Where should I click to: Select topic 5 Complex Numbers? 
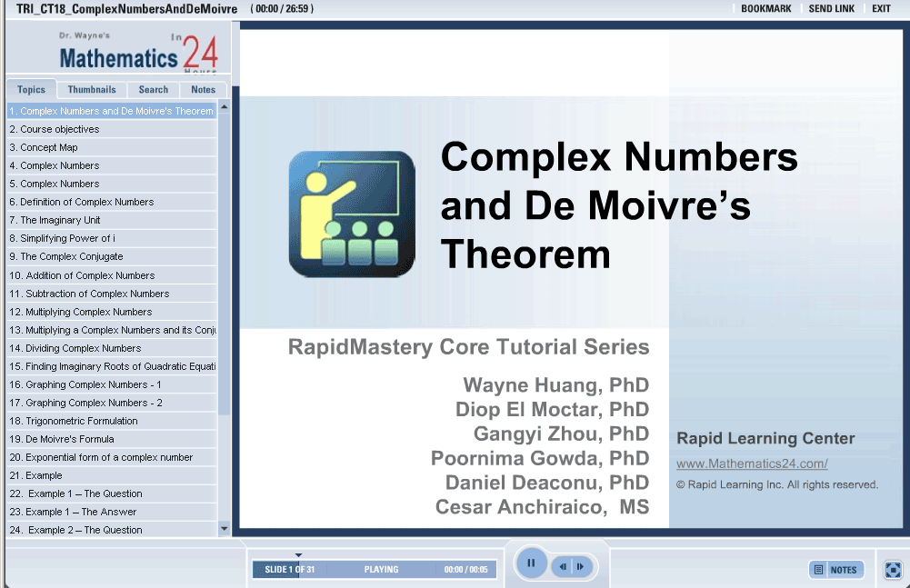tap(112, 184)
